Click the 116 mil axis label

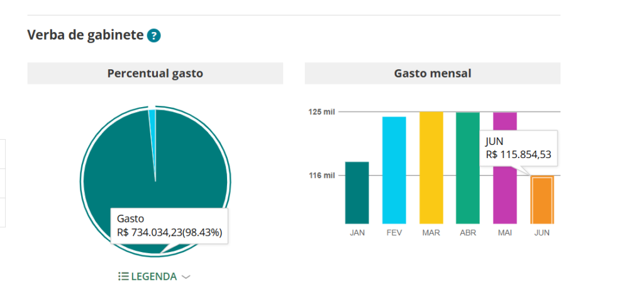click(x=321, y=175)
